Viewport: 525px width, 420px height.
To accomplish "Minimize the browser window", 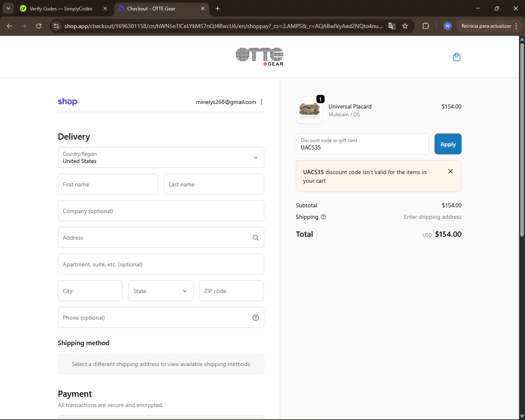I will (x=478, y=8).
